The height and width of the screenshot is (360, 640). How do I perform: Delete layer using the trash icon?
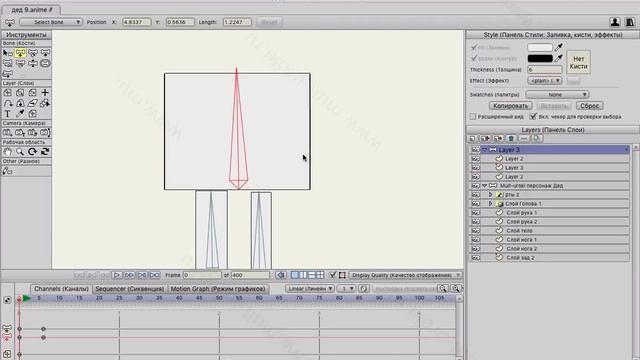pyautogui.click(x=511, y=138)
